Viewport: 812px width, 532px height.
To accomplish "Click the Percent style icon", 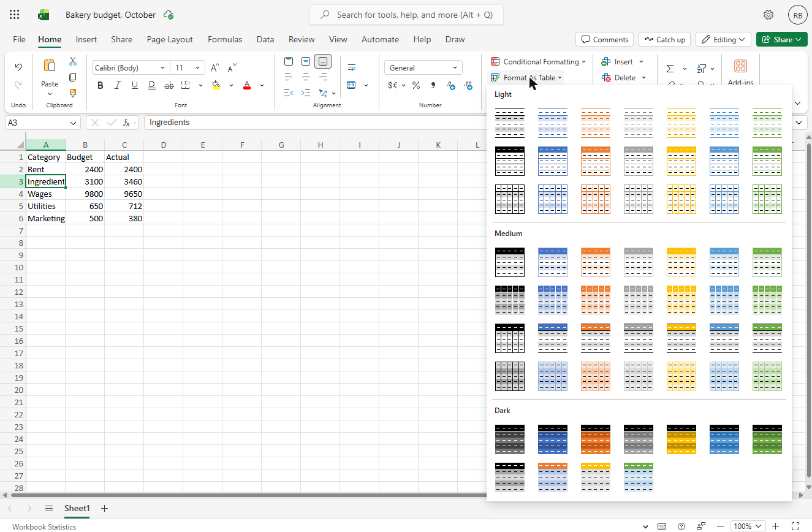I will tap(416, 85).
